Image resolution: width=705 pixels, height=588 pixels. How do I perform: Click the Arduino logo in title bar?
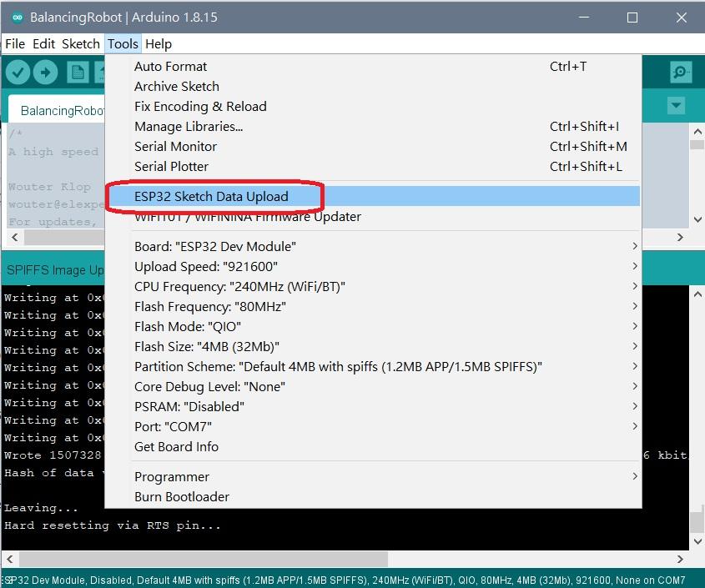coord(18,18)
